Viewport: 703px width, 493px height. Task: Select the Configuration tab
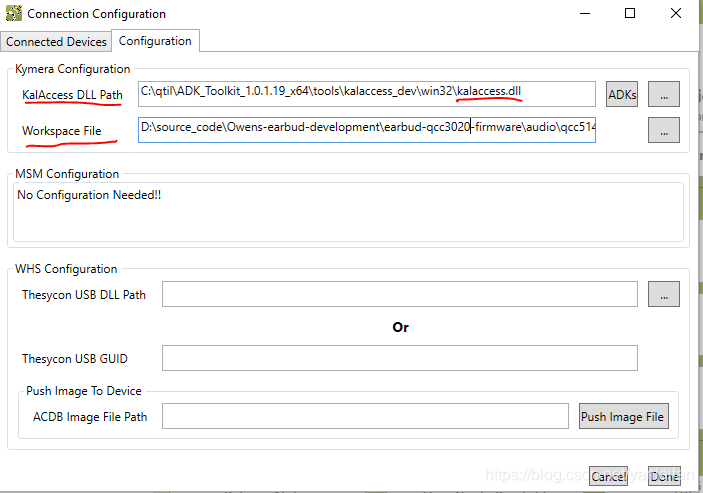tap(155, 41)
